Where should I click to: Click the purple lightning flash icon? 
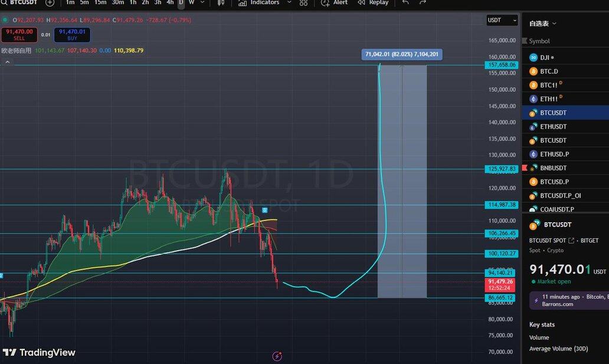277,356
